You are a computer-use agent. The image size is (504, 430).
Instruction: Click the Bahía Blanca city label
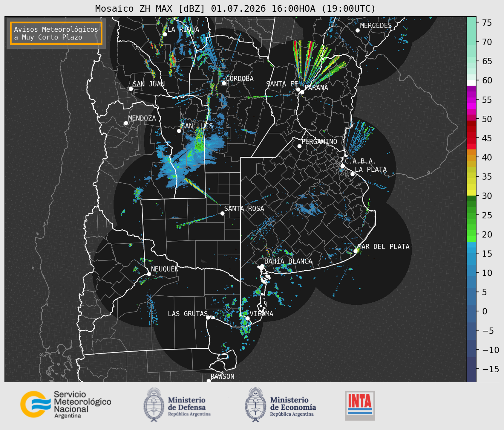(288, 261)
